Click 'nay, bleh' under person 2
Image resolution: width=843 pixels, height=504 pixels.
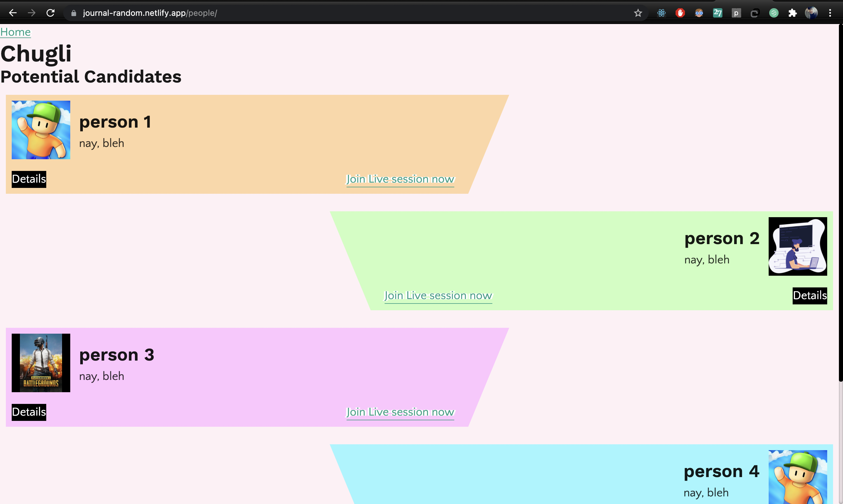[x=707, y=260]
